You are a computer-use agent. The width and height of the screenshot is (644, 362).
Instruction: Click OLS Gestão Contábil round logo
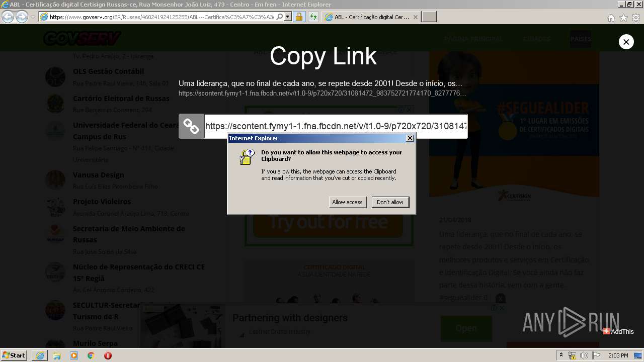(55, 77)
